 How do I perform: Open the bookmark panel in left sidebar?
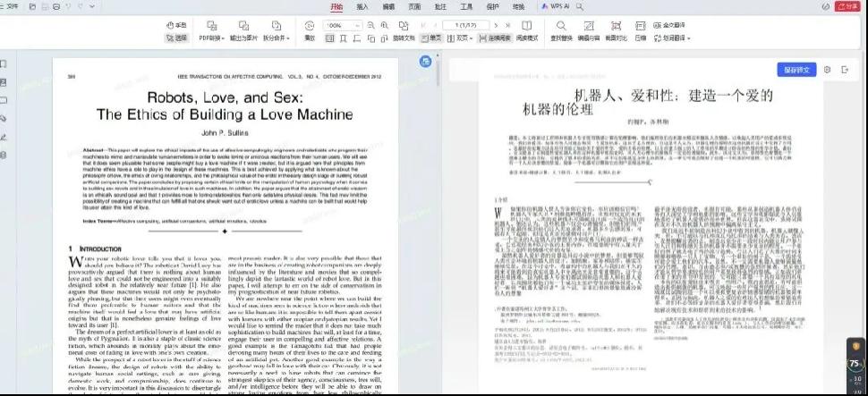tap(4, 64)
